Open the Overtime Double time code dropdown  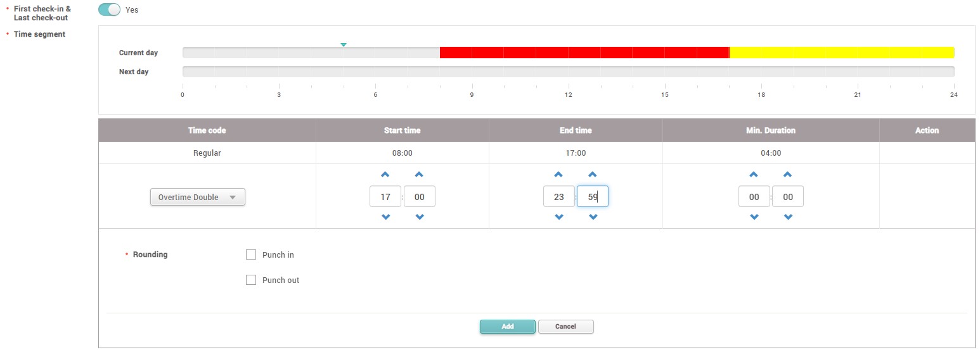pos(197,198)
